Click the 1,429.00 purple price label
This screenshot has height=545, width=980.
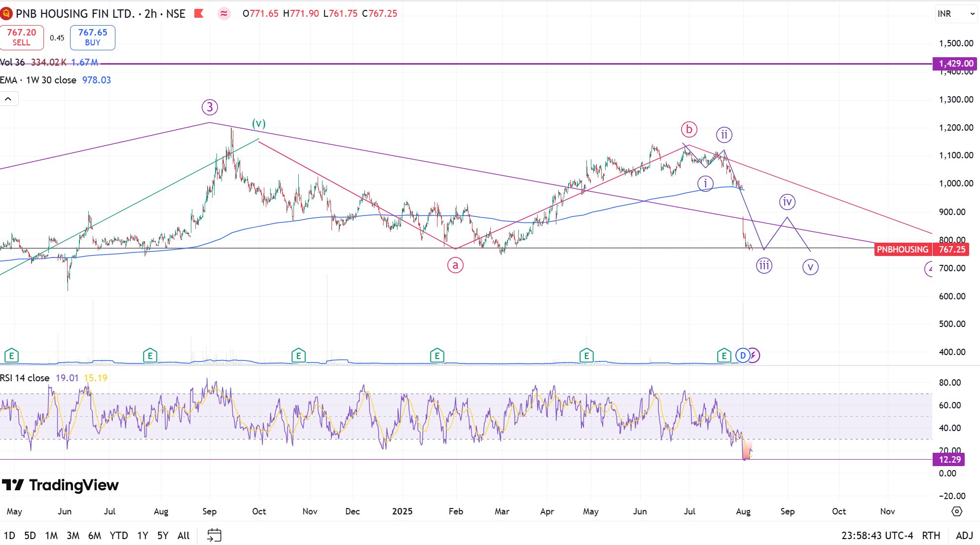(955, 64)
